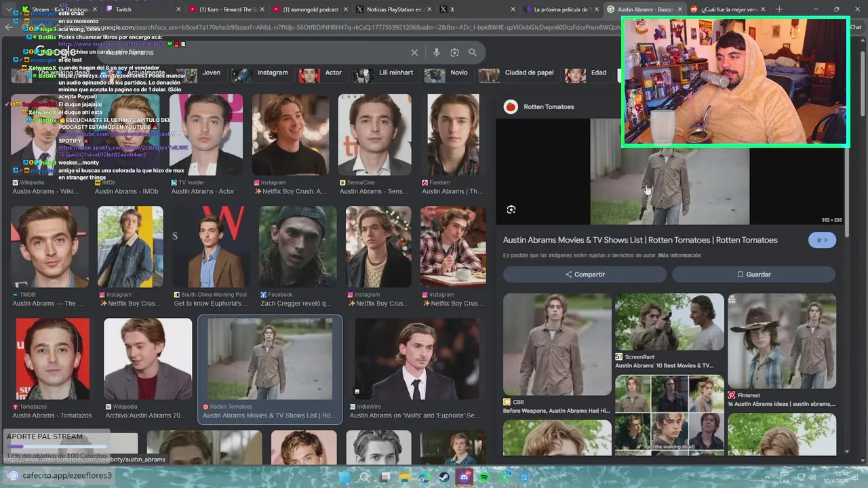Share the image with the Compartir button

click(585, 274)
